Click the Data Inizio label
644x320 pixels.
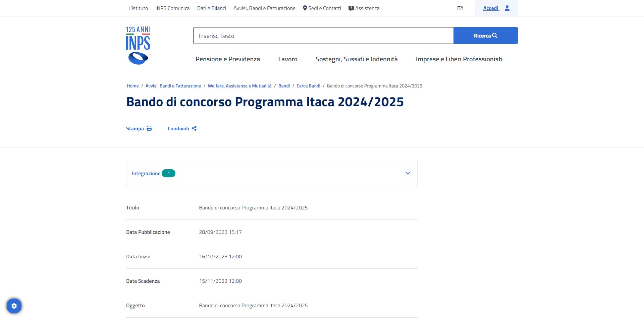pyautogui.click(x=138, y=257)
